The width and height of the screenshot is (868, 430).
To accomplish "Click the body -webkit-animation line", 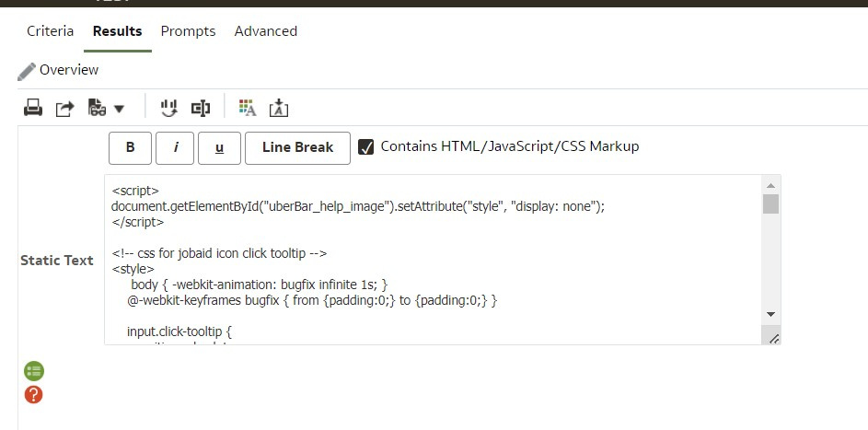I will [x=259, y=285].
